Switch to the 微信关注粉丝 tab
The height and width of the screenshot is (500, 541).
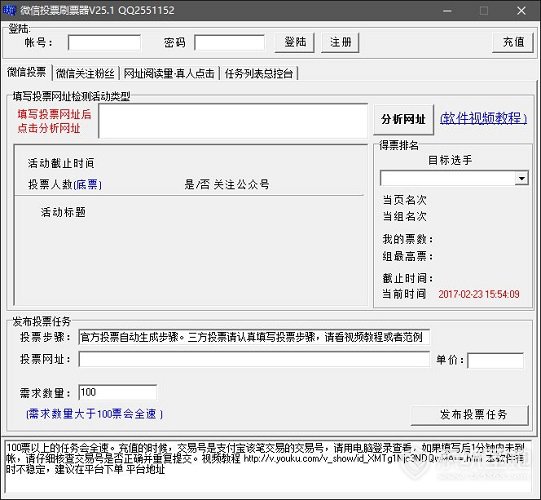tap(85, 73)
